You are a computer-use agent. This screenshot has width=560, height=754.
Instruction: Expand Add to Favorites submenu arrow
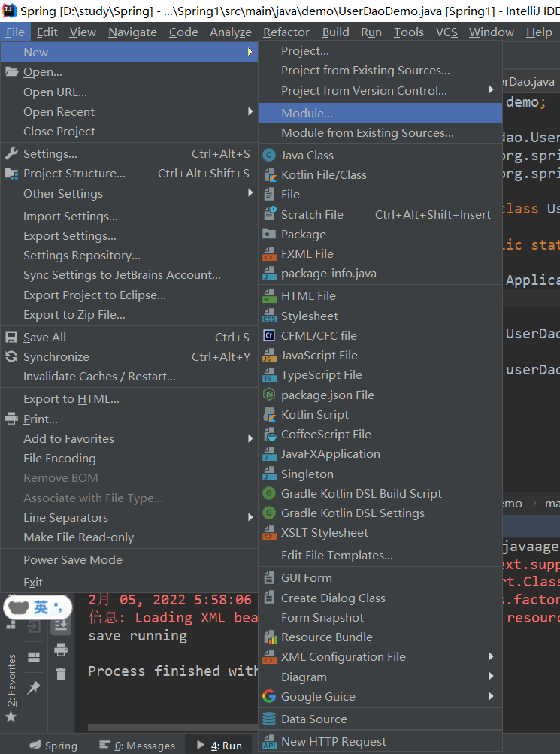tap(250, 438)
